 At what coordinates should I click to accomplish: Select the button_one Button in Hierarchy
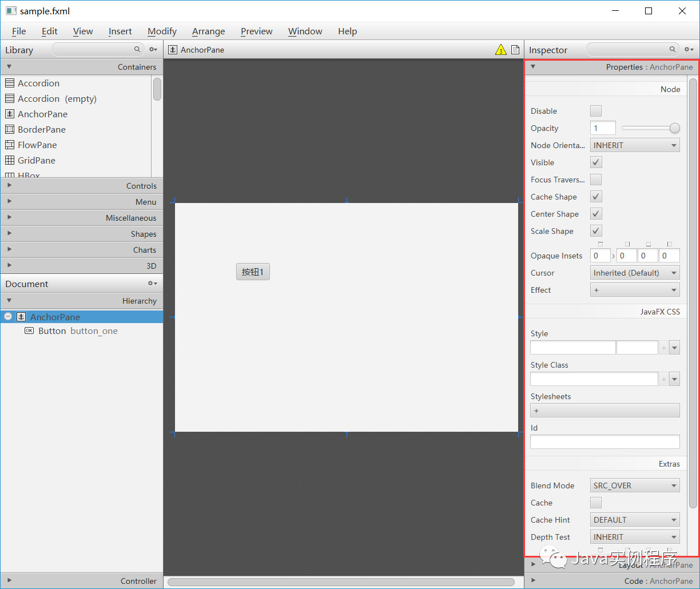(x=77, y=331)
